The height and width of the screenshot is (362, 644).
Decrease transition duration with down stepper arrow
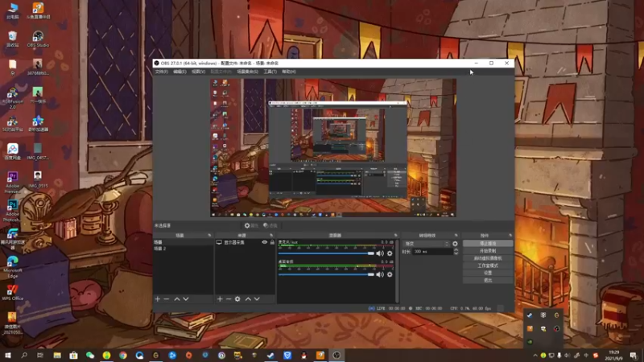(456, 253)
